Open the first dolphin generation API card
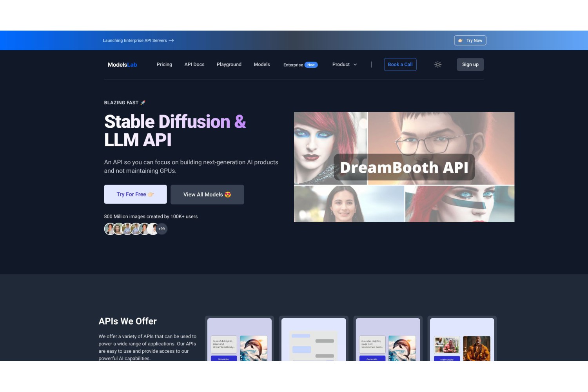Image resolution: width=588 pixels, height=392 pixels. point(240,339)
